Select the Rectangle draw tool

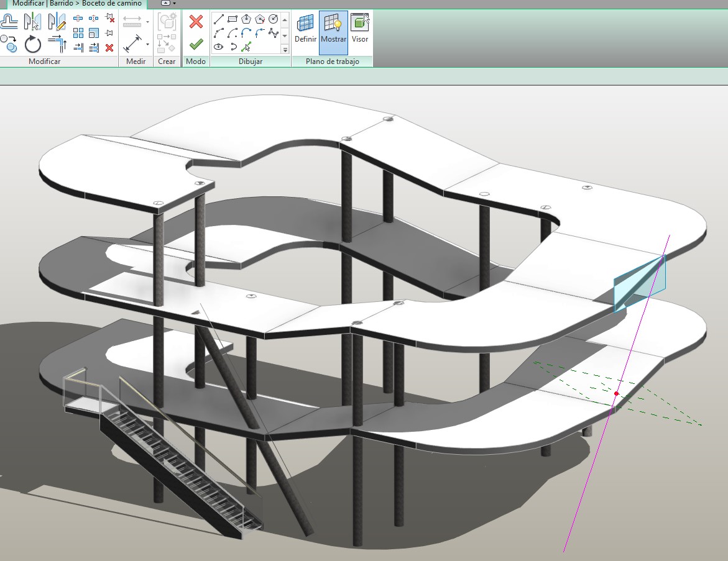point(233,19)
